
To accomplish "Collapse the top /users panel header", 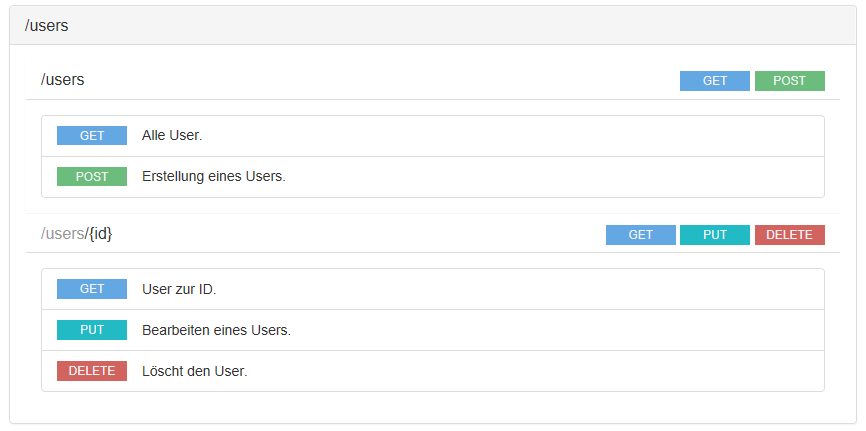I will [47, 26].
